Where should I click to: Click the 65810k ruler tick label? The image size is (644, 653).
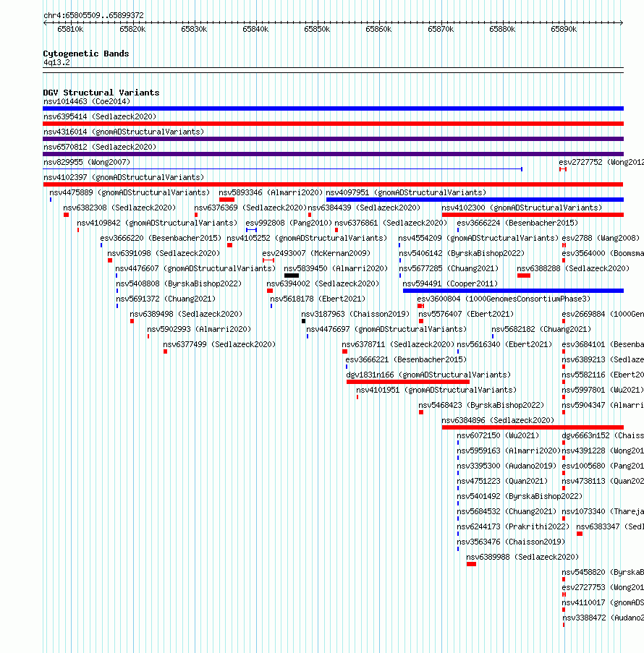click(70, 29)
